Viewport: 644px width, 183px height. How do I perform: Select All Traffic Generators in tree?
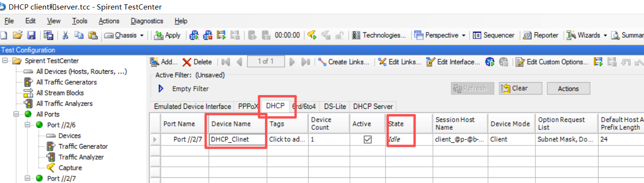(x=66, y=82)
